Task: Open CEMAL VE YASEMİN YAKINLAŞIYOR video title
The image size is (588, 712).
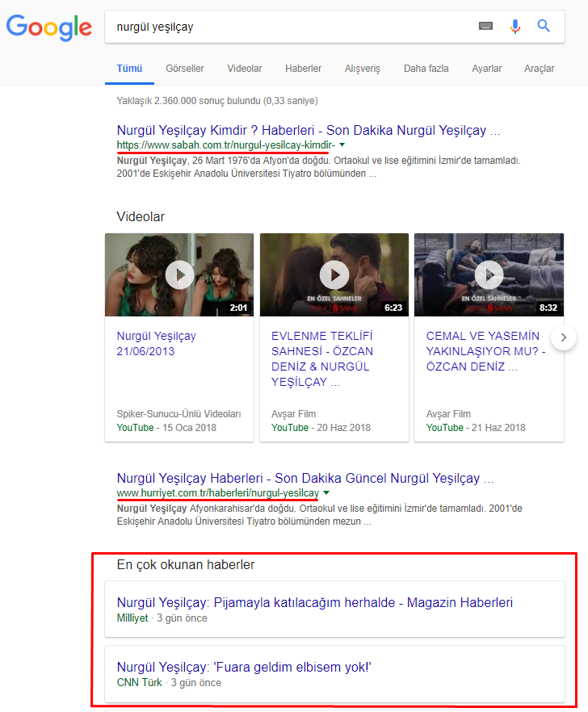Action: (485, 351)
